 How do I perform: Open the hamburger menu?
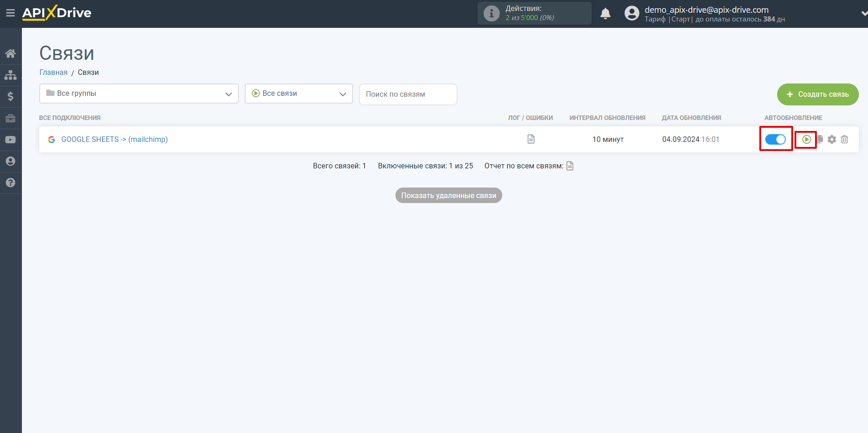(10, 13)
